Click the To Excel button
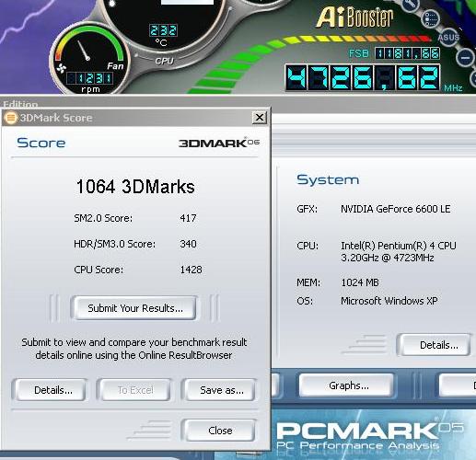476x460 pixels. point(134,390)
